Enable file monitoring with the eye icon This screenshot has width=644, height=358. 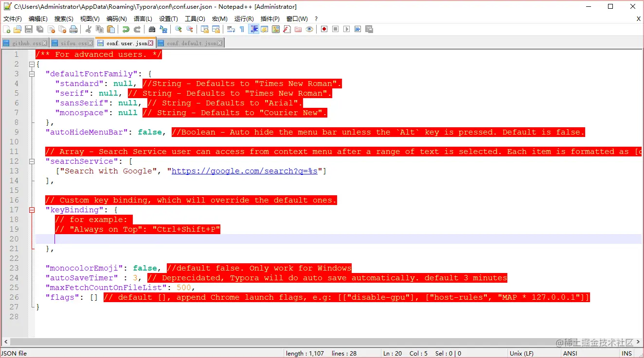click(x=309, y=29)
